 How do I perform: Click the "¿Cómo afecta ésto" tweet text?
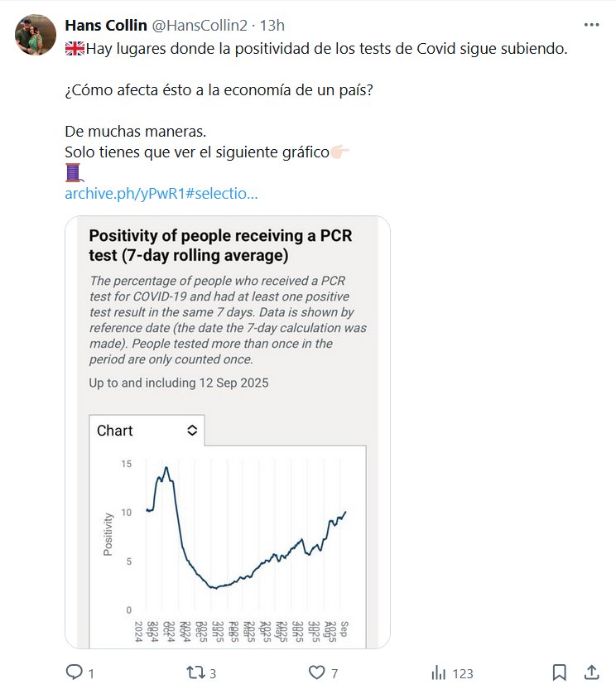(x=219, y=89)
